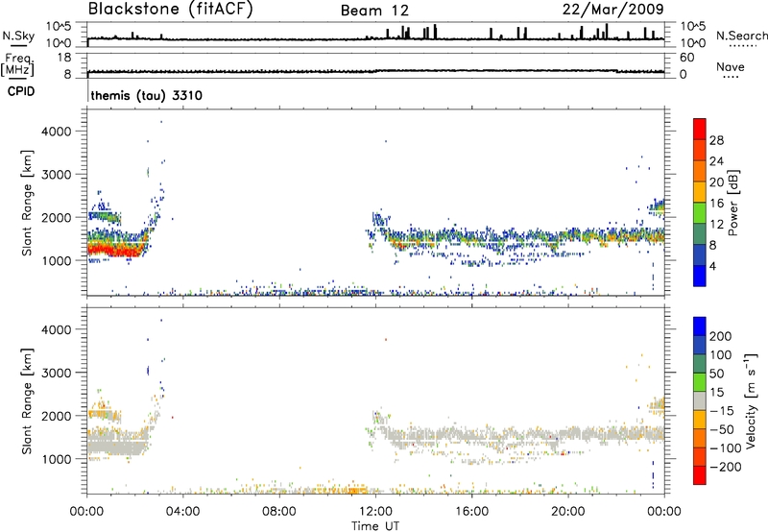Click the '-100' label on Velocity colorbar
Screen dimensions: 768x532
725,447
